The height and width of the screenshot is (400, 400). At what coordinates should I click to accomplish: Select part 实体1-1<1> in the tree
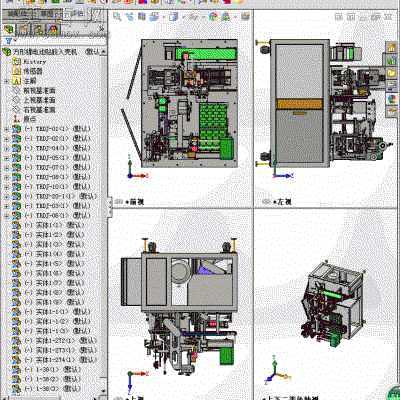click(x=51, y=312)
